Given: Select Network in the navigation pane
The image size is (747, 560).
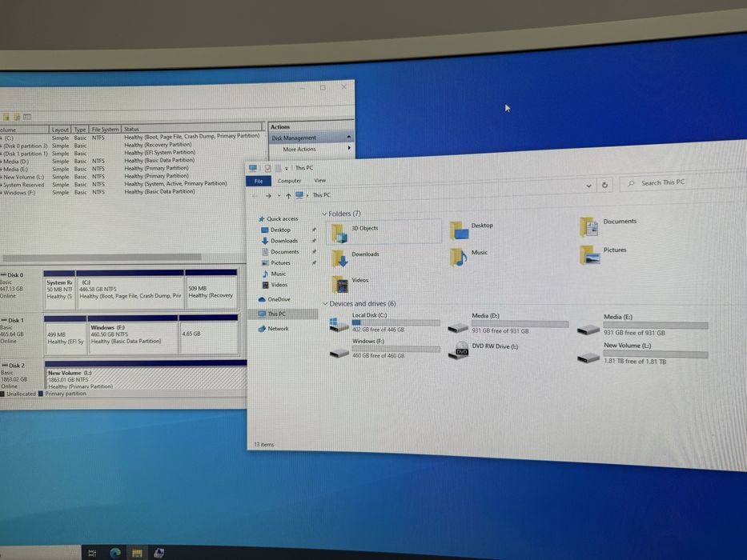Looking at the screenshot, I should pos(274,329).
